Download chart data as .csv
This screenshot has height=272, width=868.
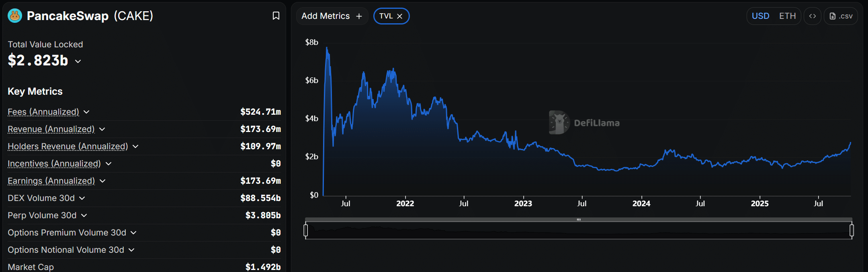click(841, 16)
